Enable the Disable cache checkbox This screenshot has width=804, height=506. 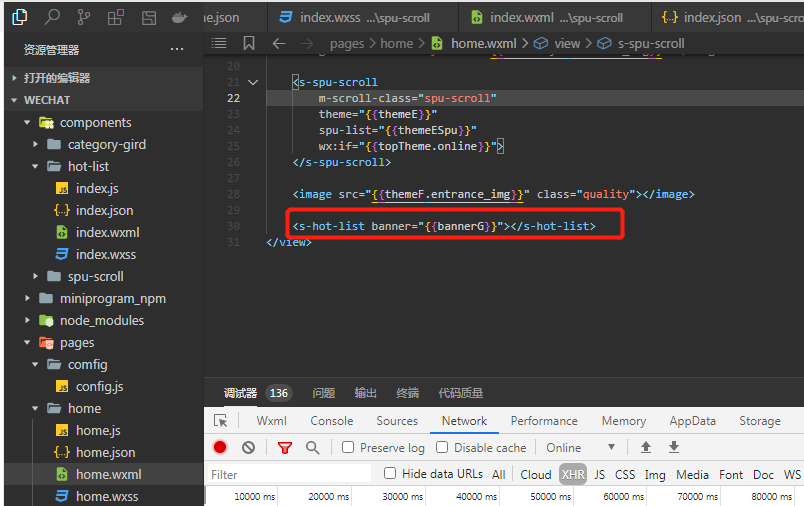442,448
